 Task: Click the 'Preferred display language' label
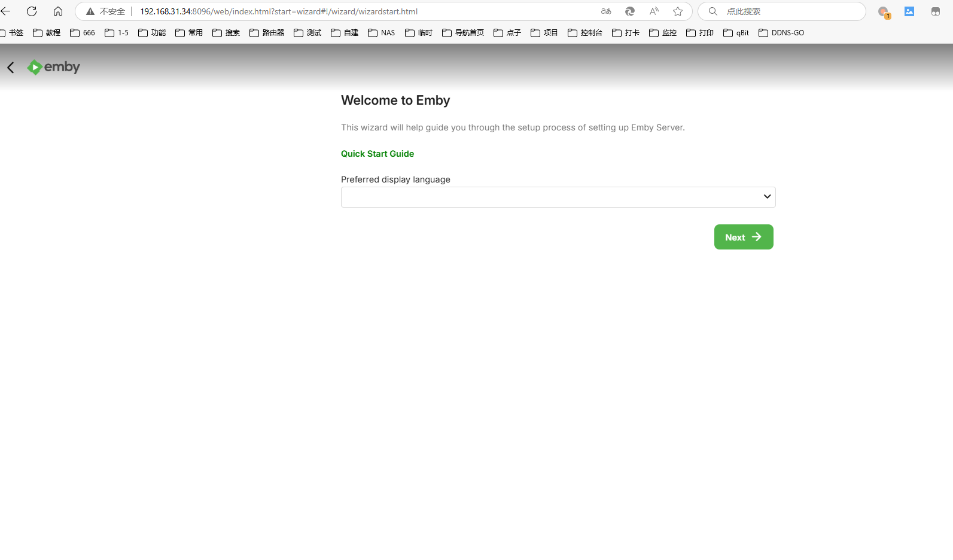pyautogui.click(x=395, y=179)
